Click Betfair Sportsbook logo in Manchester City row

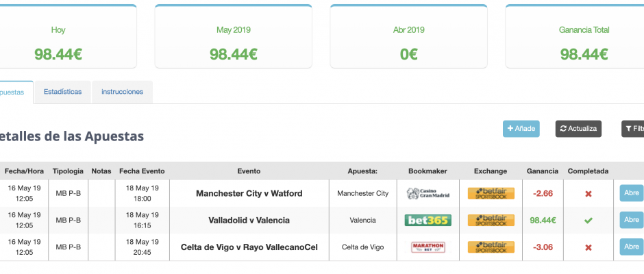[491, 193]
